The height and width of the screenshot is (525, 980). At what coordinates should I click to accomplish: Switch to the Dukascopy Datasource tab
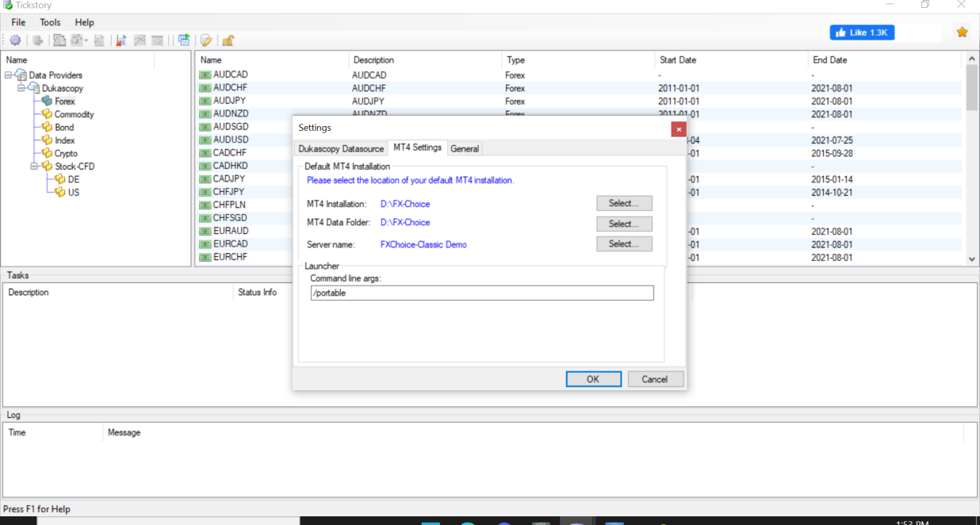[341, 148]
